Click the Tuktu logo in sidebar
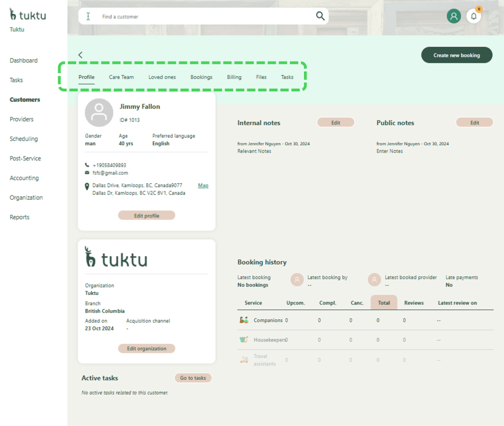Image resolution: width=504 pixels, height=426 pixels. [28, 15]
